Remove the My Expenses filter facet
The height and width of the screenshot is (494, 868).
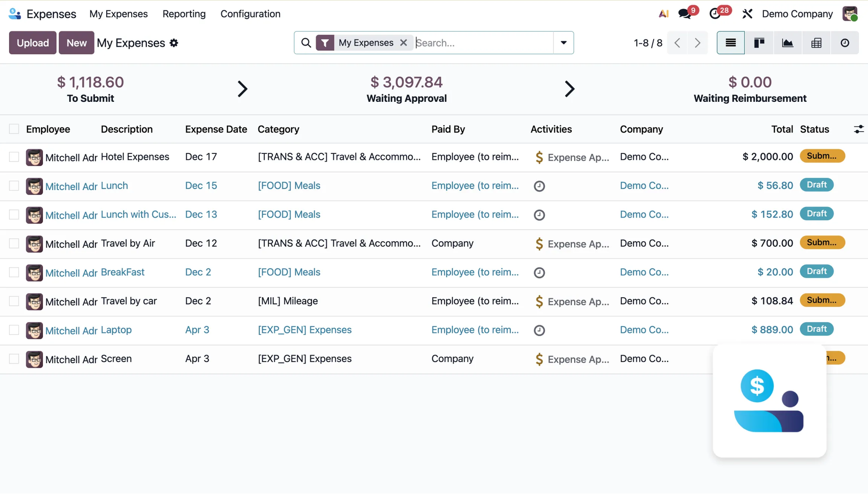[404, 43]
